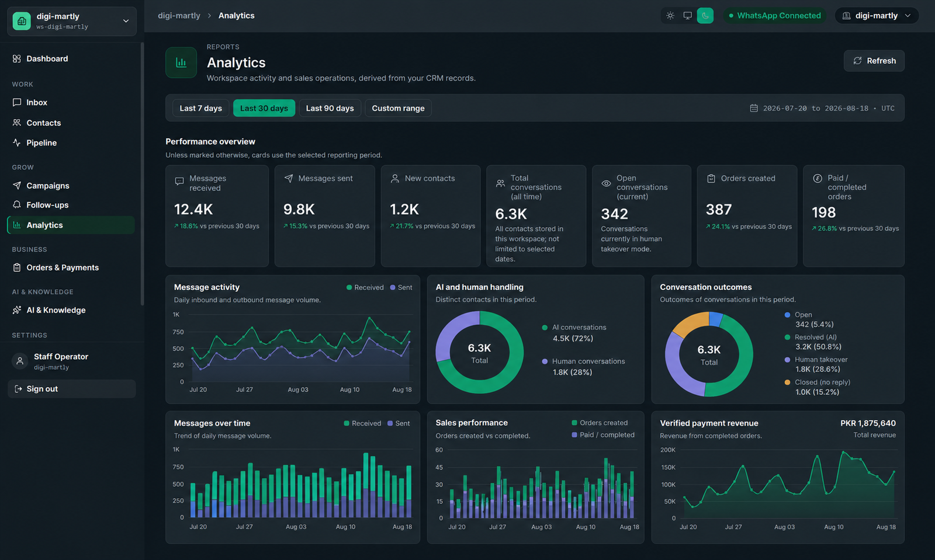
Task: Click the Total conversations people icon
Action: (500, 183)
